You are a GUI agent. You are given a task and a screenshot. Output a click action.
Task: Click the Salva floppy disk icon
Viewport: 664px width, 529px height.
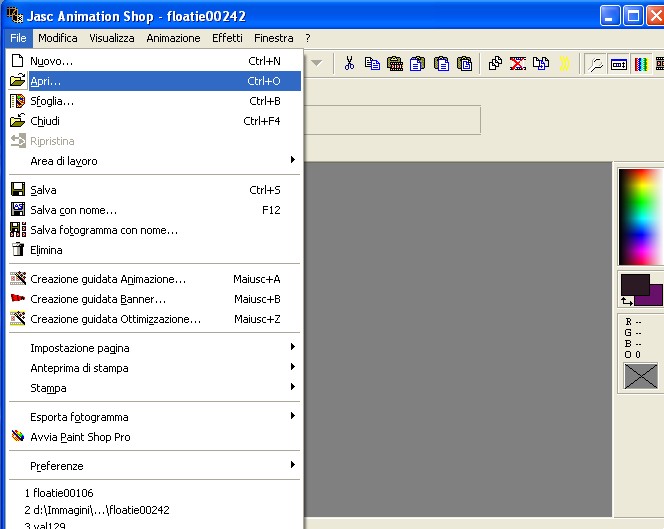tap(18, 189)
